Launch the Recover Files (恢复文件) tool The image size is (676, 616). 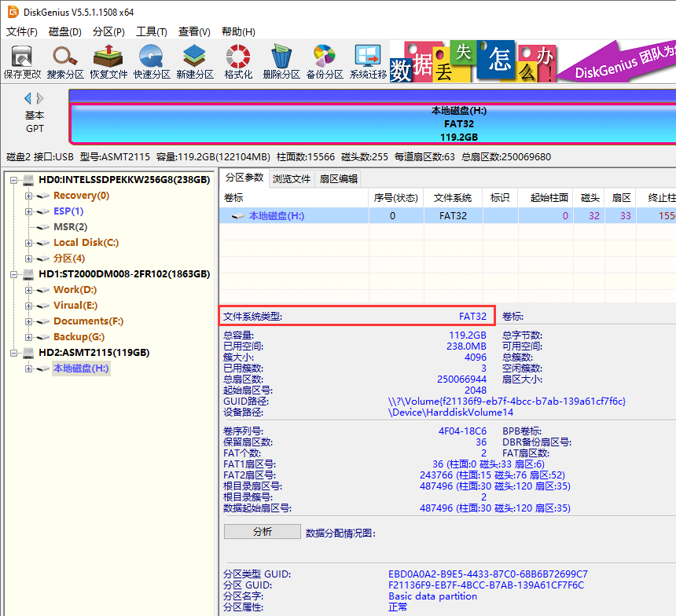tap(108, 62)
